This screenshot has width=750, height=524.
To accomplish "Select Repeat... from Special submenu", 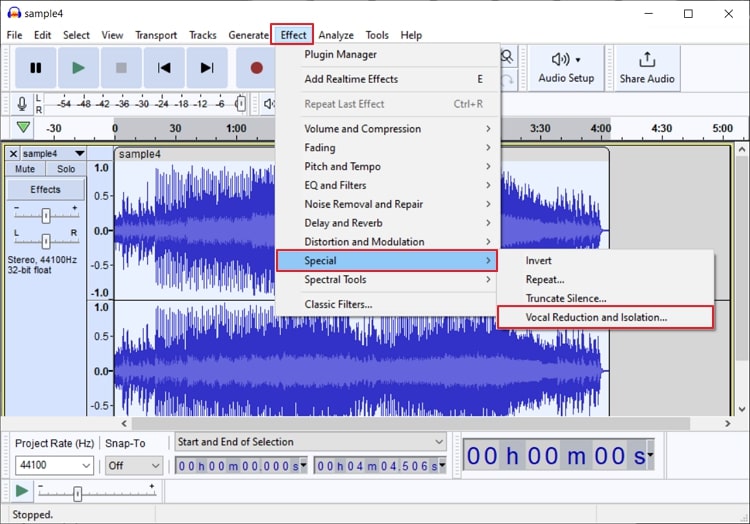I will (606, 279).
